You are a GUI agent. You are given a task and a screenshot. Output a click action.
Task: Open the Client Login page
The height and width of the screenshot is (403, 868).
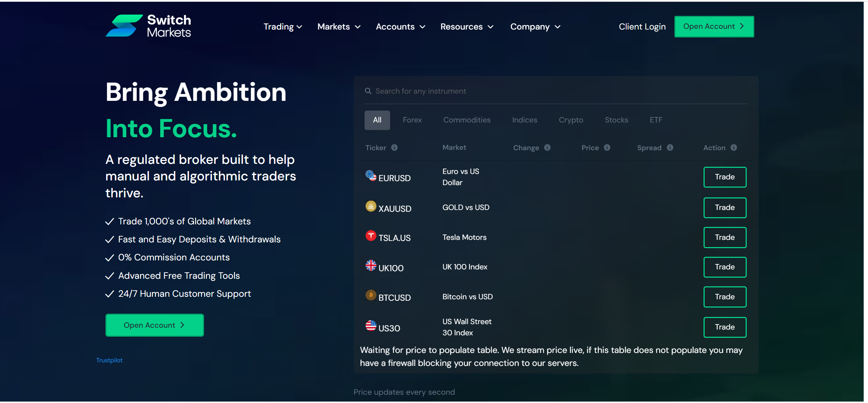coord(642,27)
